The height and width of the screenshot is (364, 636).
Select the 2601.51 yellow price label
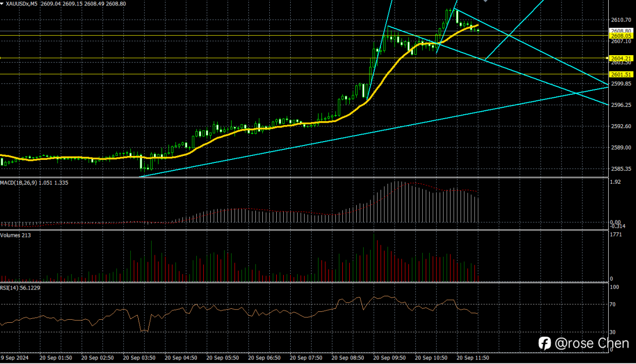tap(622, 74)
